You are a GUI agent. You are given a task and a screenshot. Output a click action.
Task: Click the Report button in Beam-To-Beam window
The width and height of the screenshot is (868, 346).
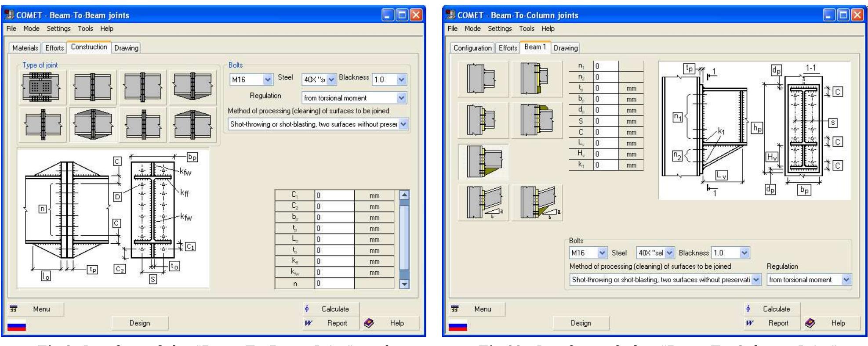331,323
